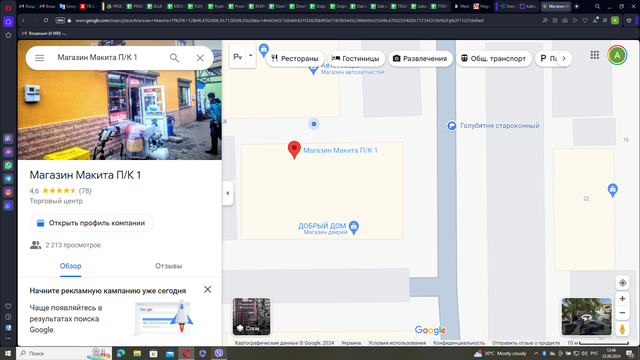Open Google apps grid icon
Screen dimensions: 640x360
tap(595, 55)
